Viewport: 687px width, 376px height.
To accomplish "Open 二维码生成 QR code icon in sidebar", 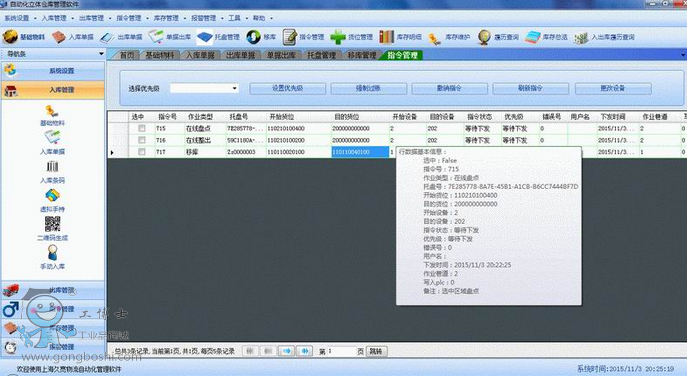I will pyautogui.click(x=53, y=224).
